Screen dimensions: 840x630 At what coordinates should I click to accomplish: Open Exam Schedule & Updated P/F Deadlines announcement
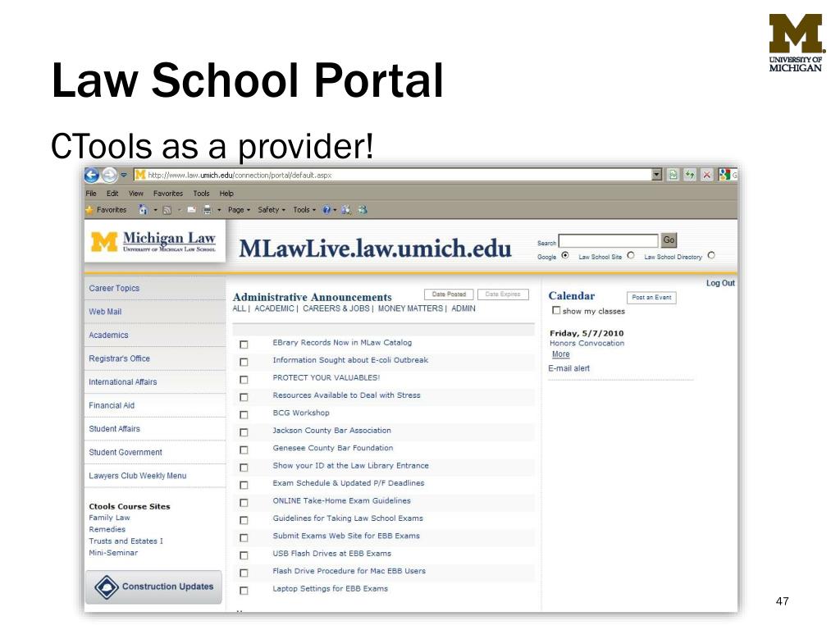click(x=348, y=483)
